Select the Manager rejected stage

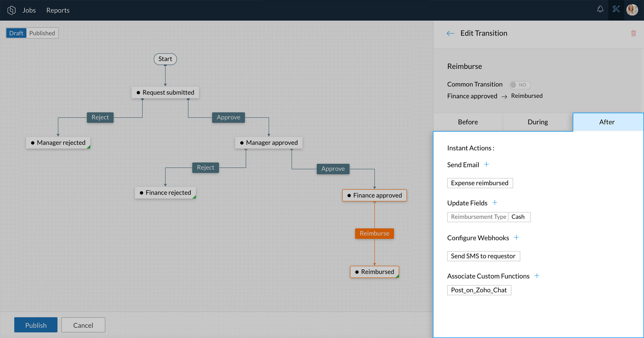click(x=58, y=143)
